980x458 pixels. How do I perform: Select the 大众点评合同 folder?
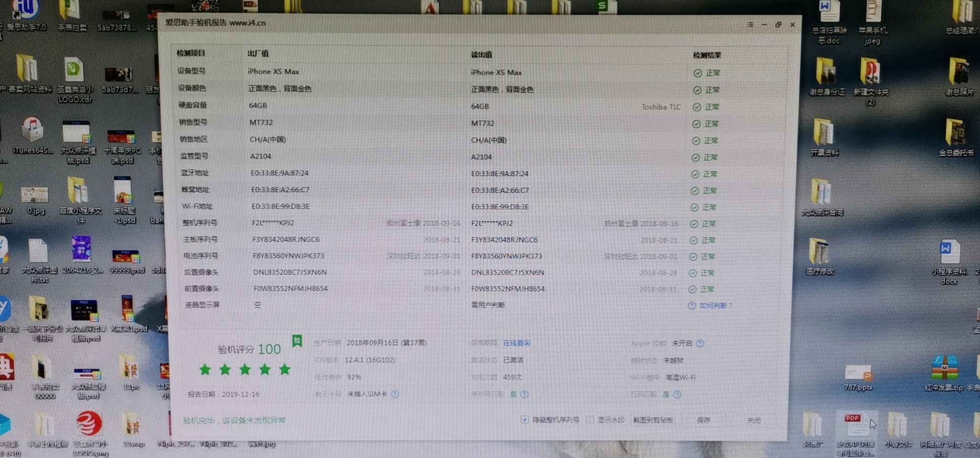pos(822,197)
